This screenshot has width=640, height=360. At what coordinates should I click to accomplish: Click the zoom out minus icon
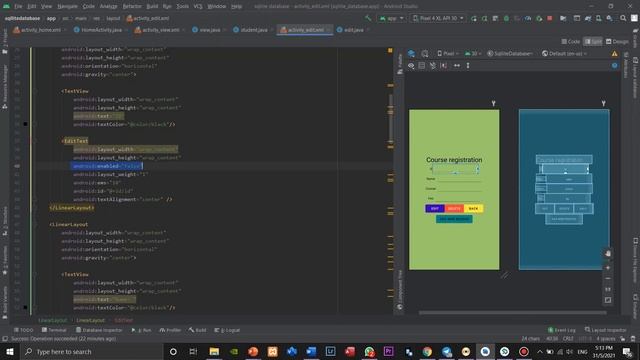click(608, 278)
